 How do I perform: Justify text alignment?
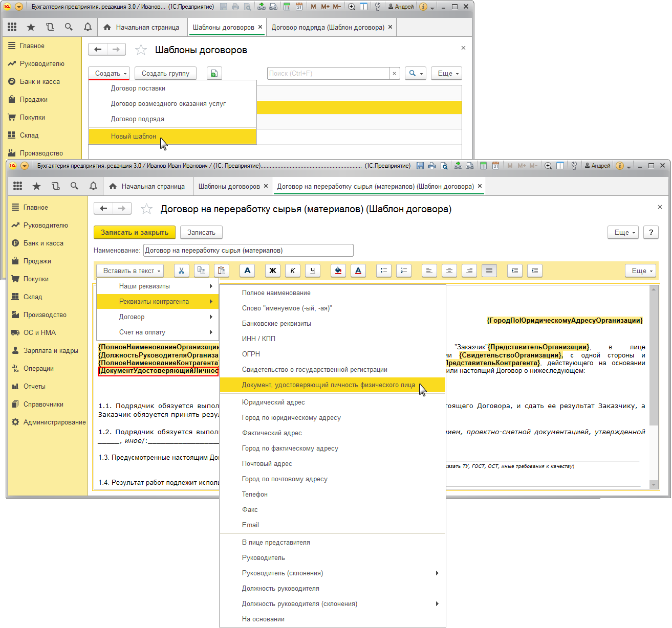click(489, 271)
